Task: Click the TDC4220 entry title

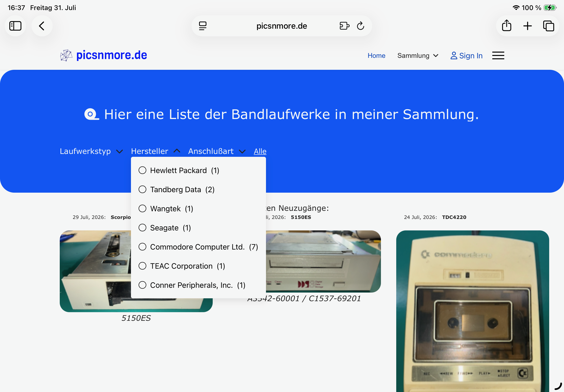Action: (454, 217)
